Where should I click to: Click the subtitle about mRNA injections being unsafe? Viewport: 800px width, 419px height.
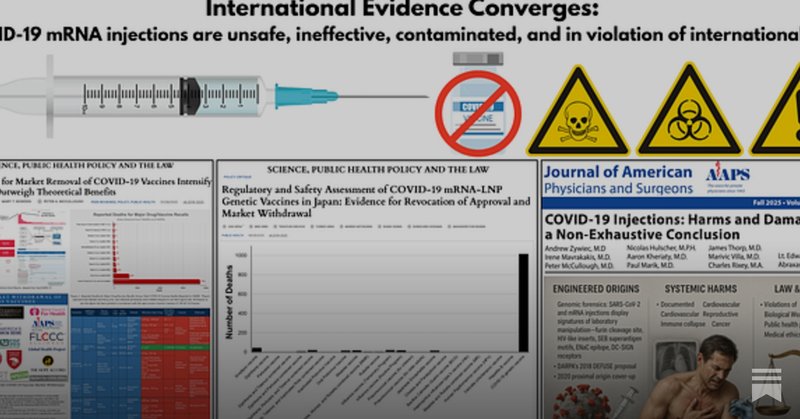400,35
